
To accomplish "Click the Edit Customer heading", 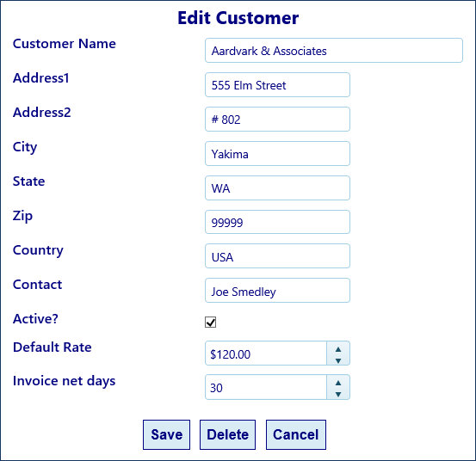I will 238,18.
